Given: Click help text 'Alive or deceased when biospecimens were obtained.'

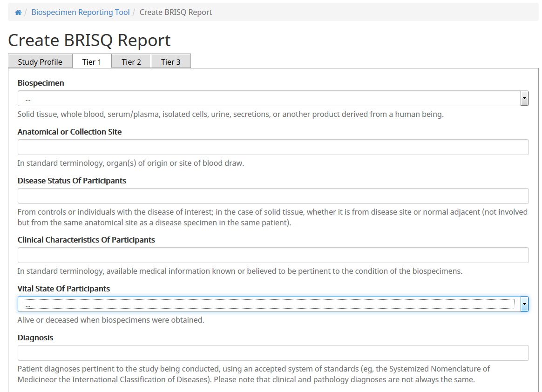Looking at the screenshot, I should (x=111, y=320).
